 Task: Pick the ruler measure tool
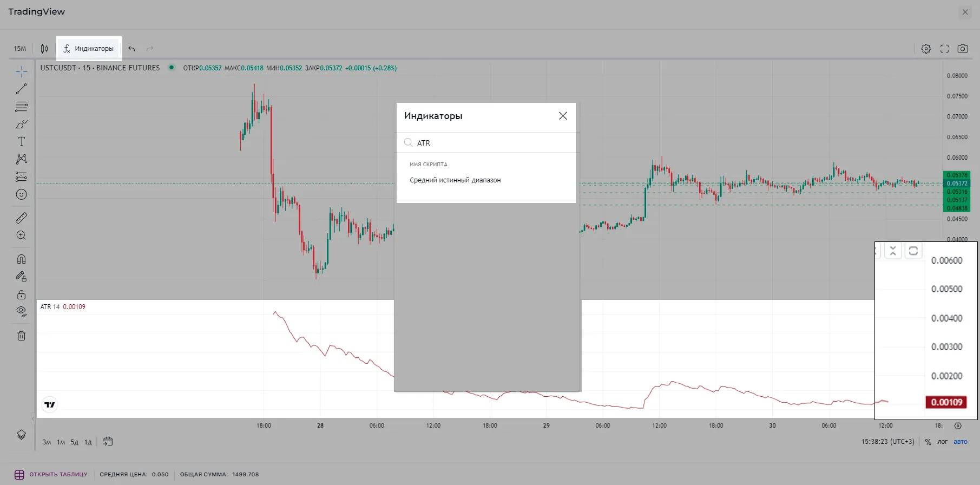pyautogui.click(x=22, y=218)
